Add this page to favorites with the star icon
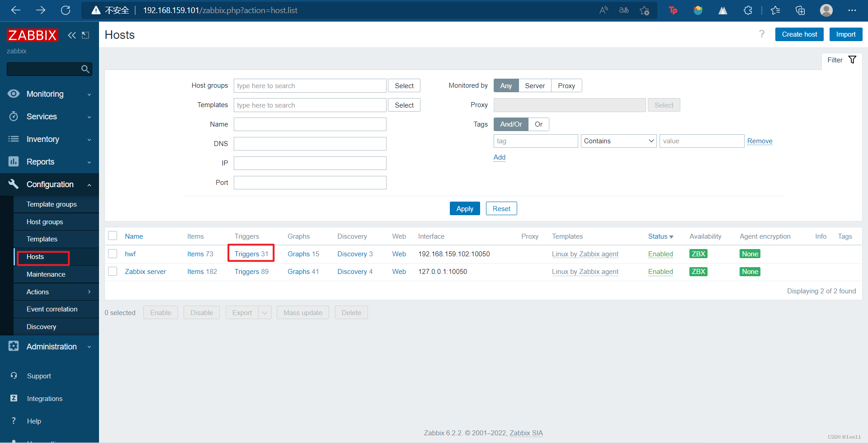868x443 pixels. coord(645,10)
